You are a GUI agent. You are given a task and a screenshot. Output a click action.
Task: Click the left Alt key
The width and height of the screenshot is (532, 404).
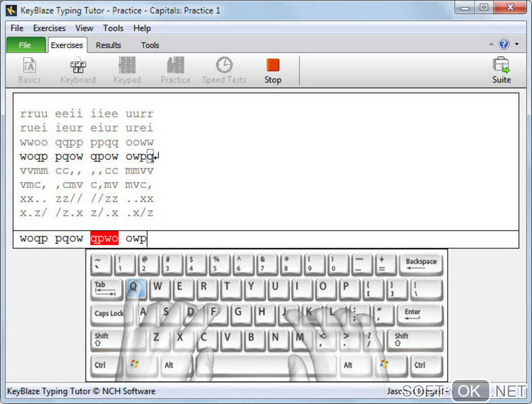(176, 365)
